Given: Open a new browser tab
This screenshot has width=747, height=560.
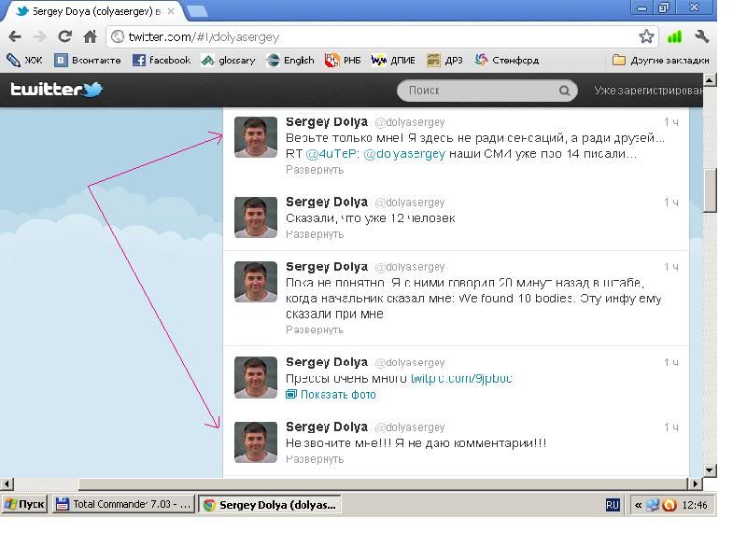Looking at the screenshot, I should coord(197,11).
